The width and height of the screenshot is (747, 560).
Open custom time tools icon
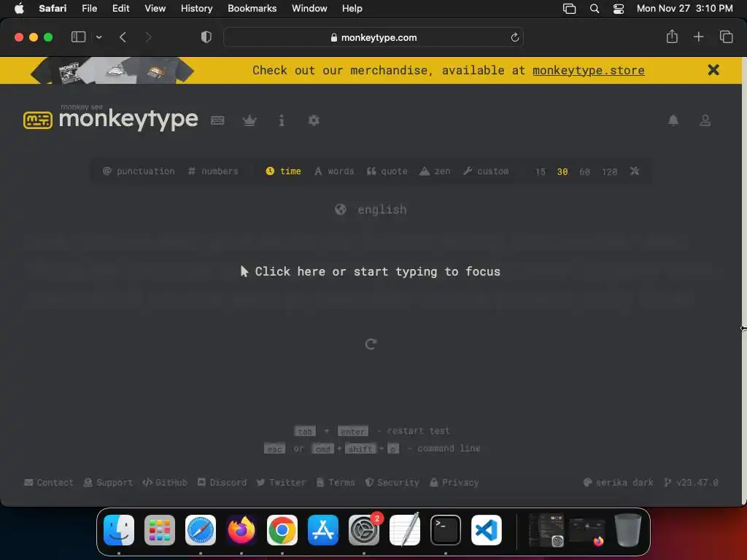click(634, 171)
